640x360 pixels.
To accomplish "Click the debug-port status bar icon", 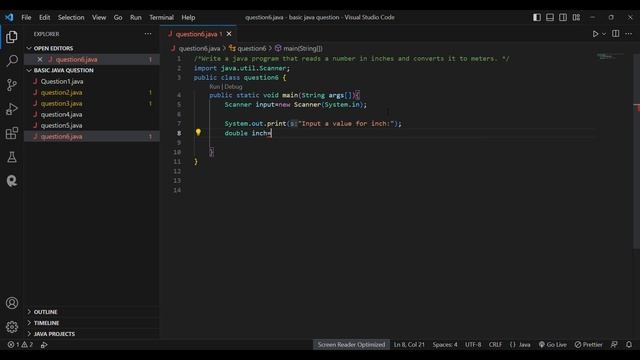I will 44,344.
